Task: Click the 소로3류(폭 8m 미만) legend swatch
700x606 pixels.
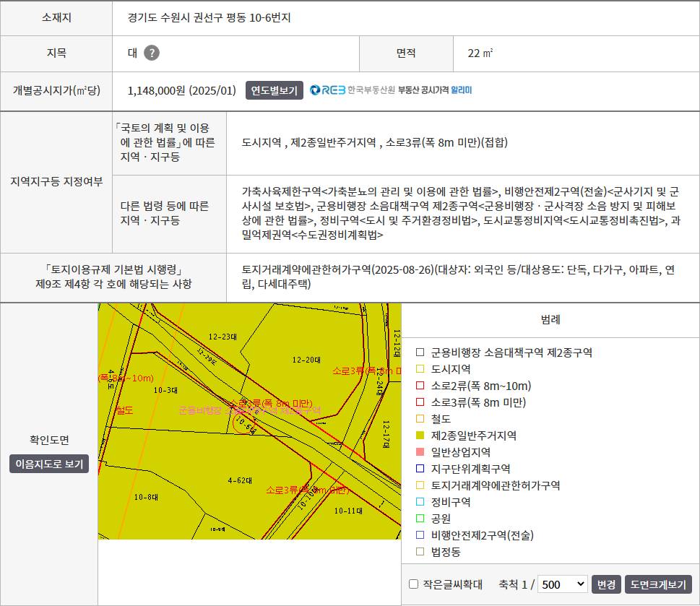Action: point(420,402)
